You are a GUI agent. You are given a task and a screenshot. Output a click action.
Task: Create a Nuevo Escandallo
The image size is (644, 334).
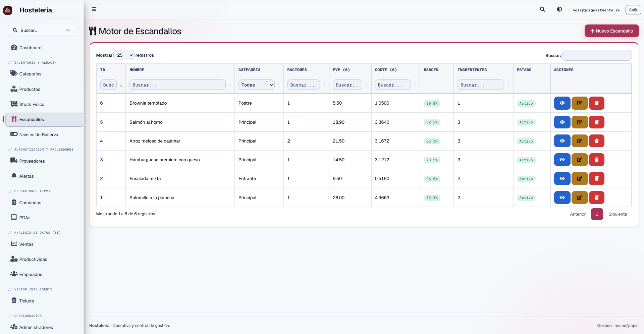[x=611, y=31]
